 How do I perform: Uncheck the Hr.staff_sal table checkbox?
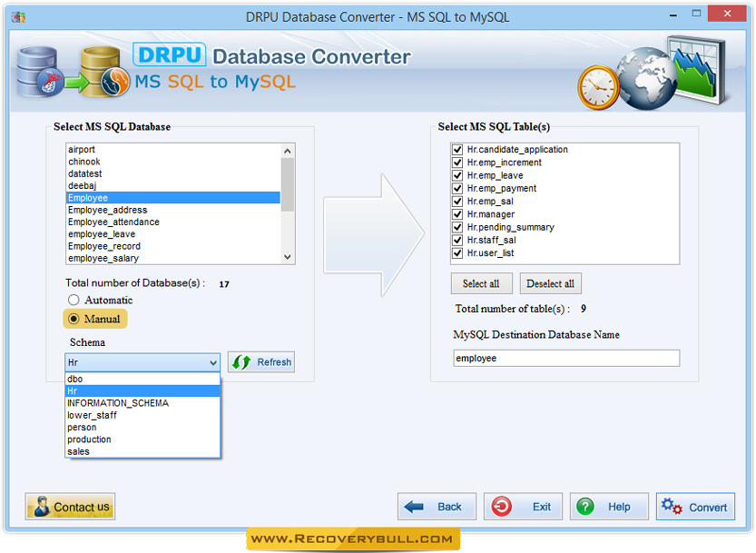[x=457, y=241]
